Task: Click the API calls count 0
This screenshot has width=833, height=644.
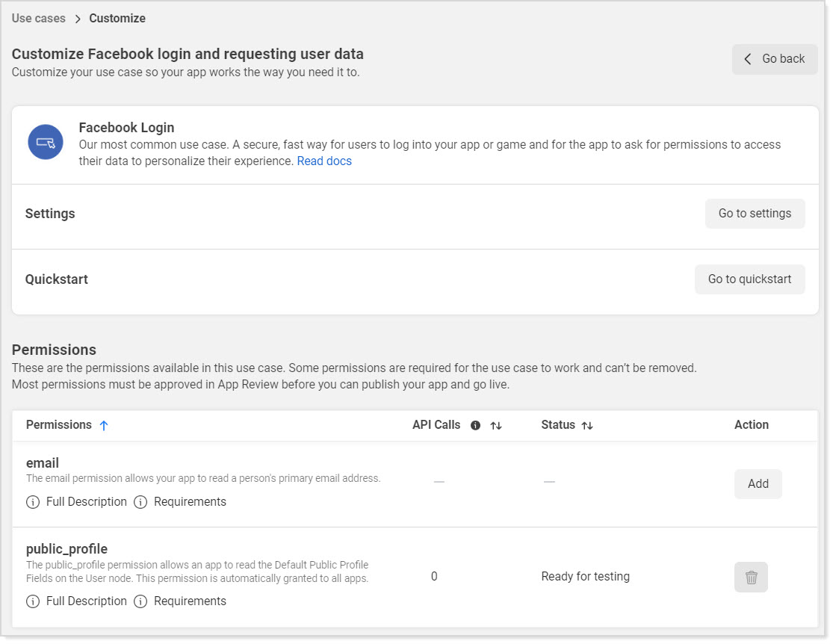Action: [x=434, y=577]
